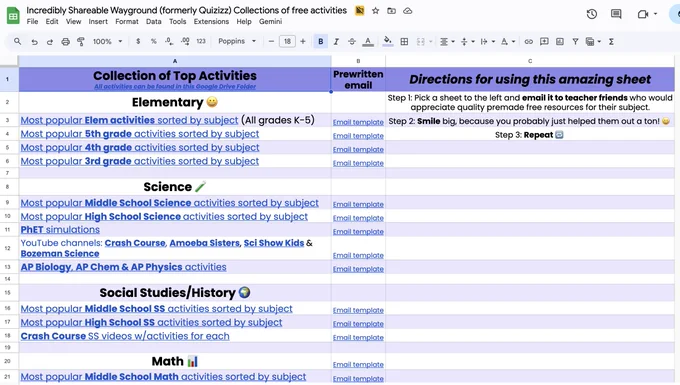This screenshot has height=385, width=680.
Task: Search the menus magnifier icon
Action: pyautogui.click(x=17, y=41)
